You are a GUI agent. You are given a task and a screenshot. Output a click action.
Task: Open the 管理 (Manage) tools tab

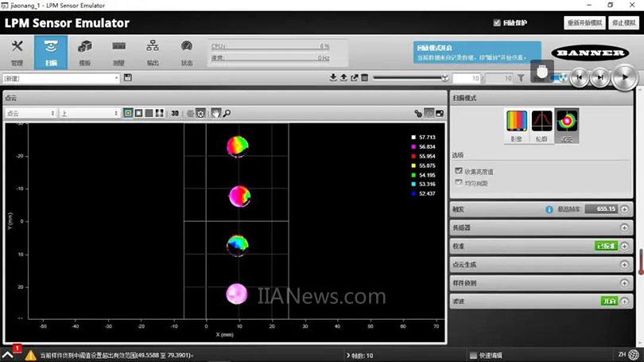coord(17,52)
